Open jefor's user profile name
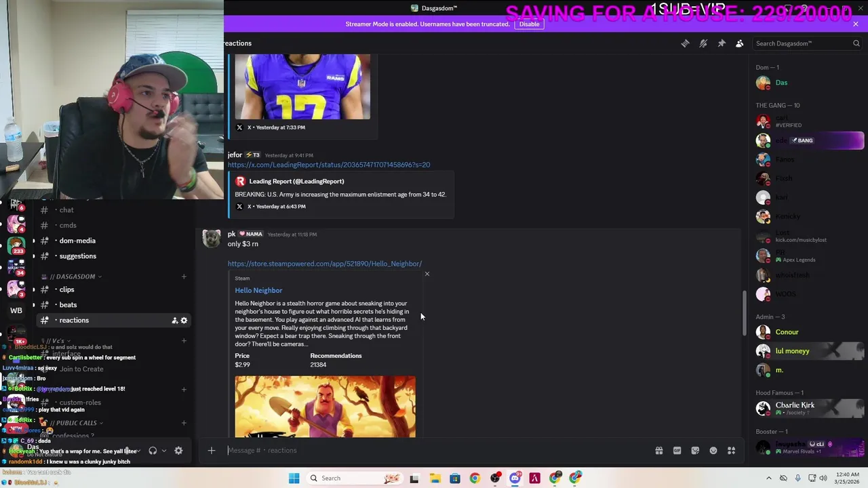 (x=235, y=155)
